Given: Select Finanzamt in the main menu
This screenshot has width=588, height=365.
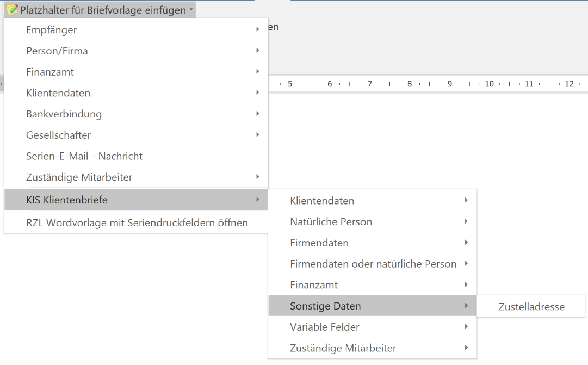Looking at the screenshot, I should (50, 72).
